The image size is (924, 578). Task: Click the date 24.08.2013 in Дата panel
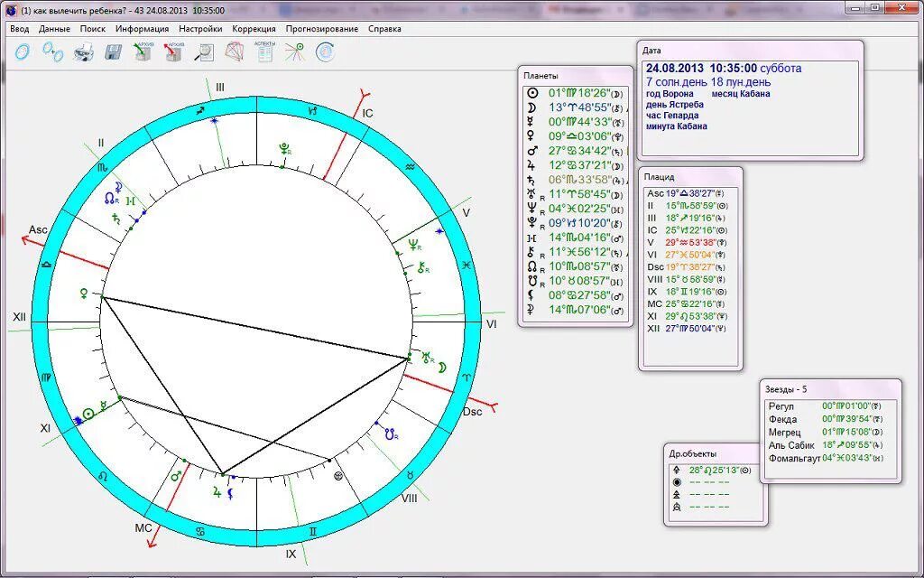point(675,69)
